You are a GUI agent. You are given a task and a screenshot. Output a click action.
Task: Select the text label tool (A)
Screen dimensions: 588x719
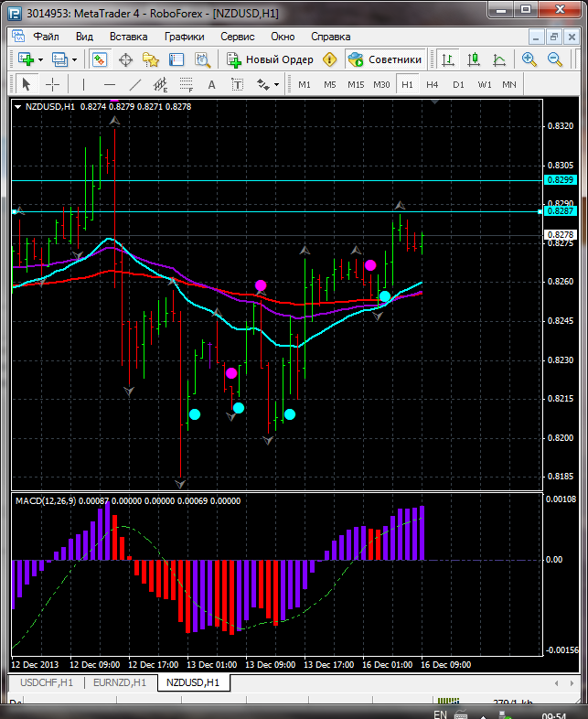coord(212,84)
